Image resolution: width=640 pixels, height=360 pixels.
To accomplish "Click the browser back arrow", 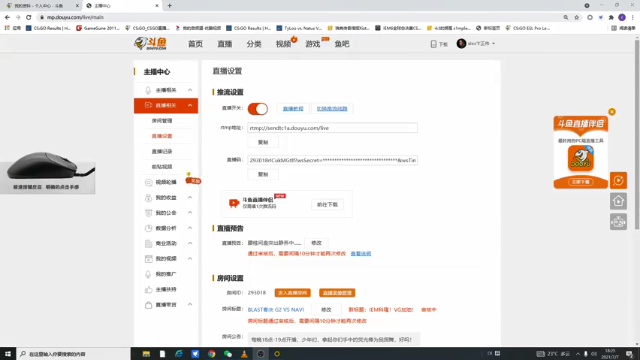I will coord(7,17).
